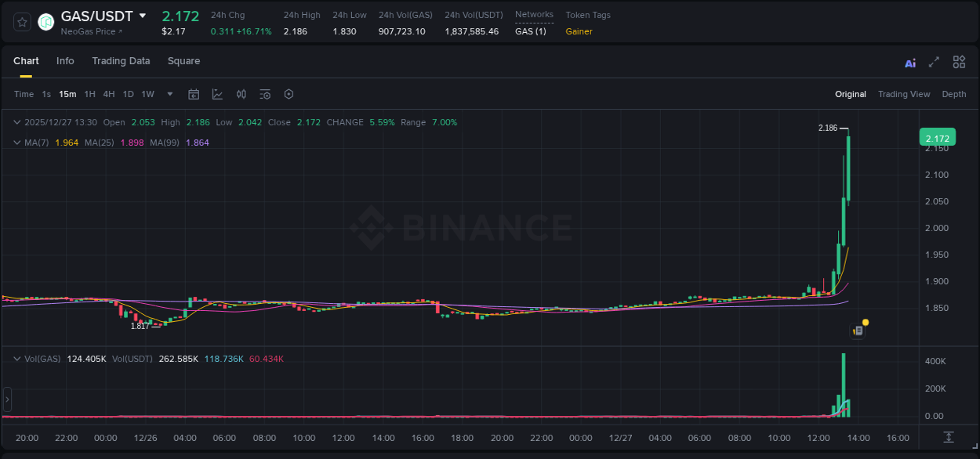980x459 pixels.
Task: Select the chart style line icon
Action: coord(217,94)
